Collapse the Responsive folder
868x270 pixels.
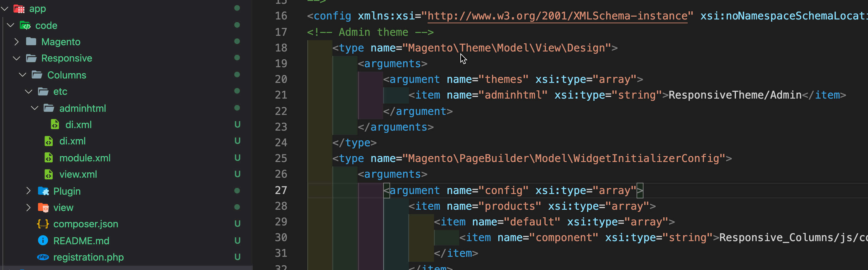(x=17, y=58)
